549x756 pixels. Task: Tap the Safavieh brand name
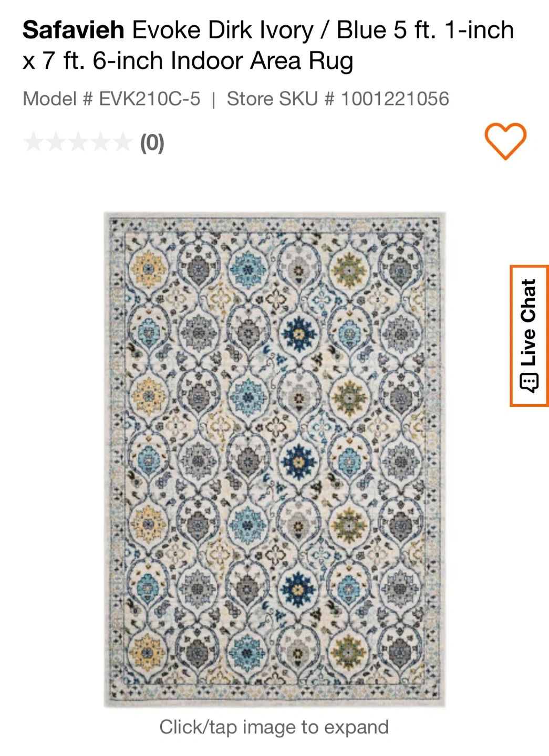pyautogui.click(x=74, y=30)
